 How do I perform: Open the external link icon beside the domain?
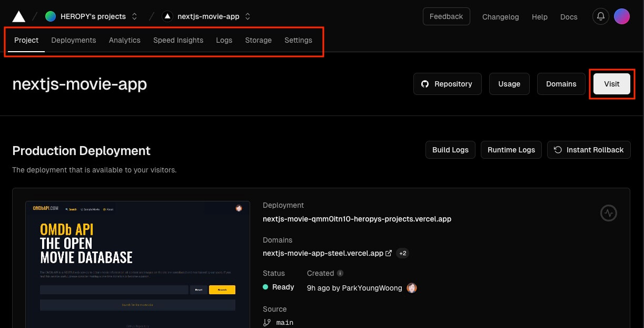click(389, 253)
